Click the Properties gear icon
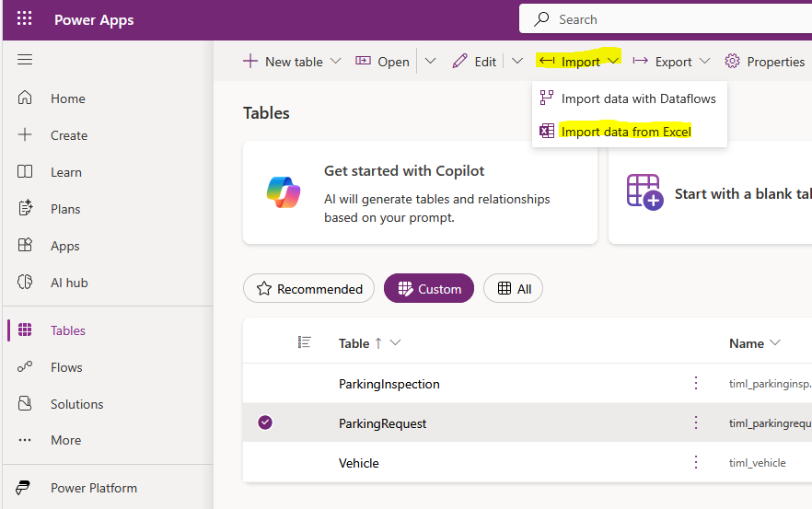This screenshot has width=812, height=509. (x=733, y=62)
